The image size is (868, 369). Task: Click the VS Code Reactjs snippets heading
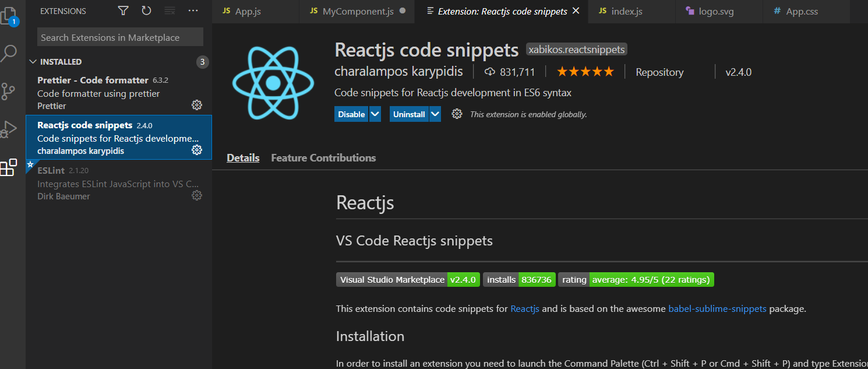tap(414, 241)
